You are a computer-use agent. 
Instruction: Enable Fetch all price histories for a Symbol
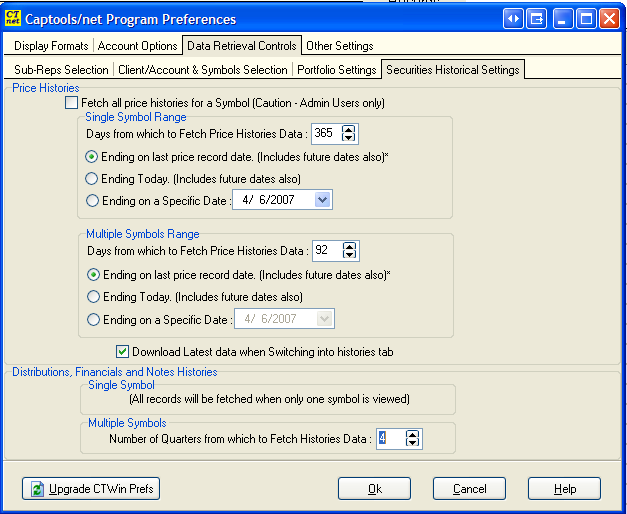pyautogui.click(x=72, y=103)
